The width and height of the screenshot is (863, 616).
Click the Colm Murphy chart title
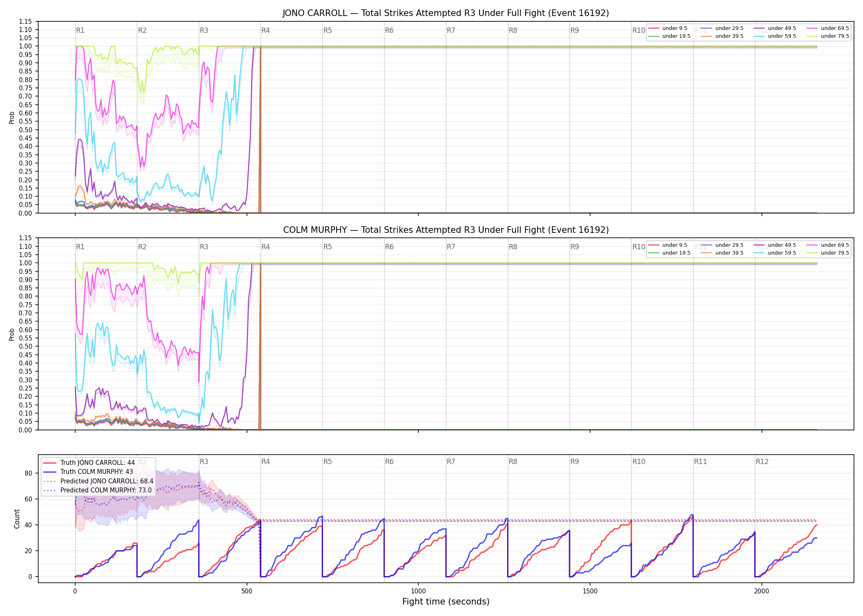point(446,230)
